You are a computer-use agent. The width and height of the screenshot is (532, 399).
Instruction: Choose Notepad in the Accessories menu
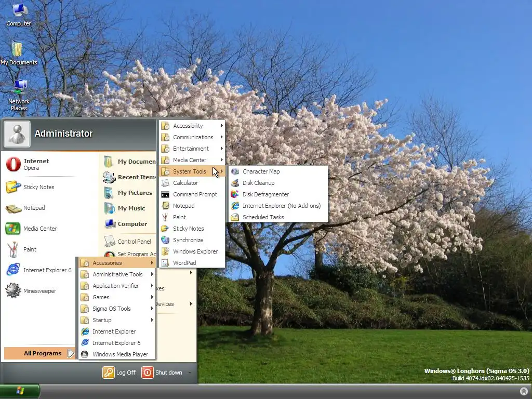coord(192,206)
